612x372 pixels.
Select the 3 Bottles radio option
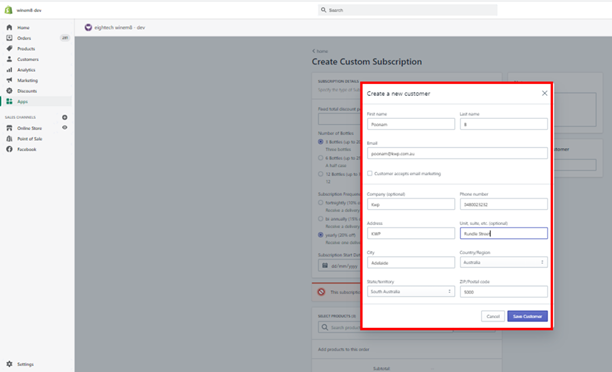coord(320,142)
